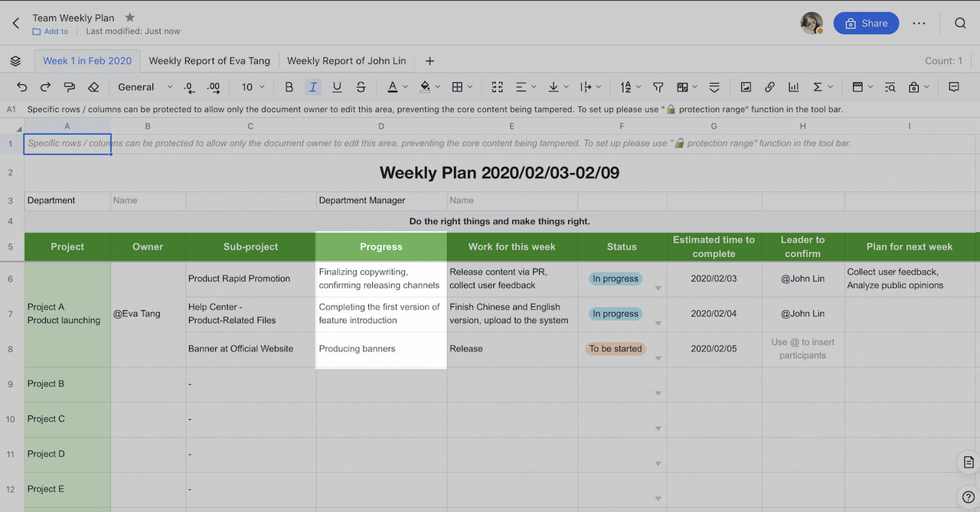Viewport: 980px width, 512px height.
Task: Toggle italic formatting off
Action: (x=313, y=86)
